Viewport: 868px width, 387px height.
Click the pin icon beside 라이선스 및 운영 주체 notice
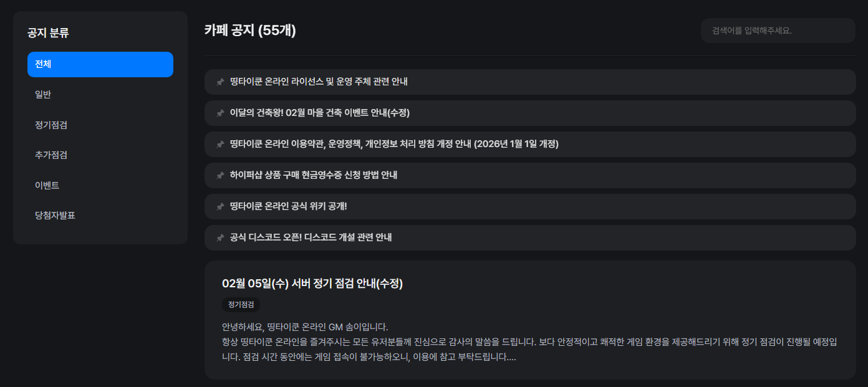(x=220, y=82)
